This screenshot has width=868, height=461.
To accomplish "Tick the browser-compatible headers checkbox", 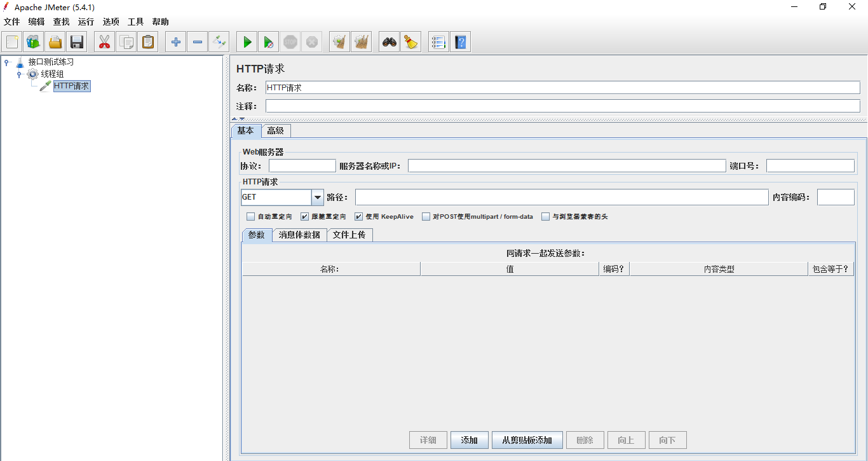I will 546,217.
